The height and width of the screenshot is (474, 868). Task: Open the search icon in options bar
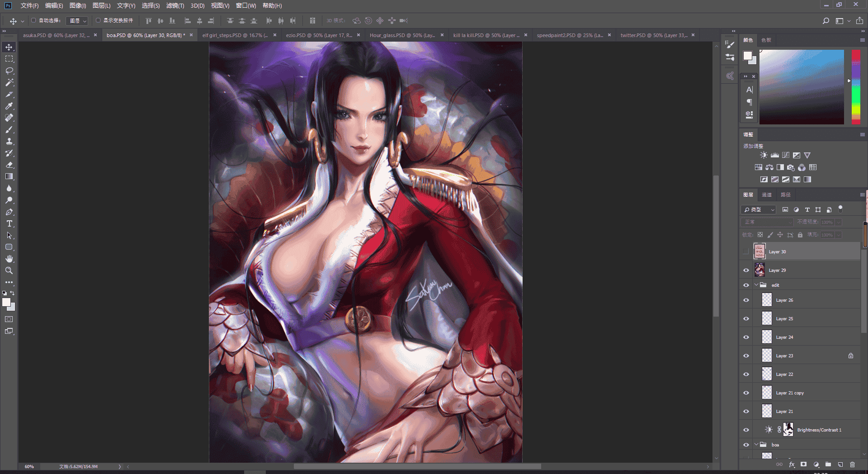826,21
